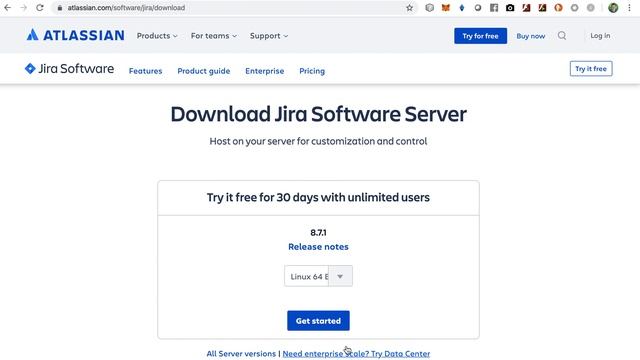The width and height of the screenshot is (640, 360).
Task: Open the Linux 64 Bit platform dropdown
Action: [x=318, y=276]
